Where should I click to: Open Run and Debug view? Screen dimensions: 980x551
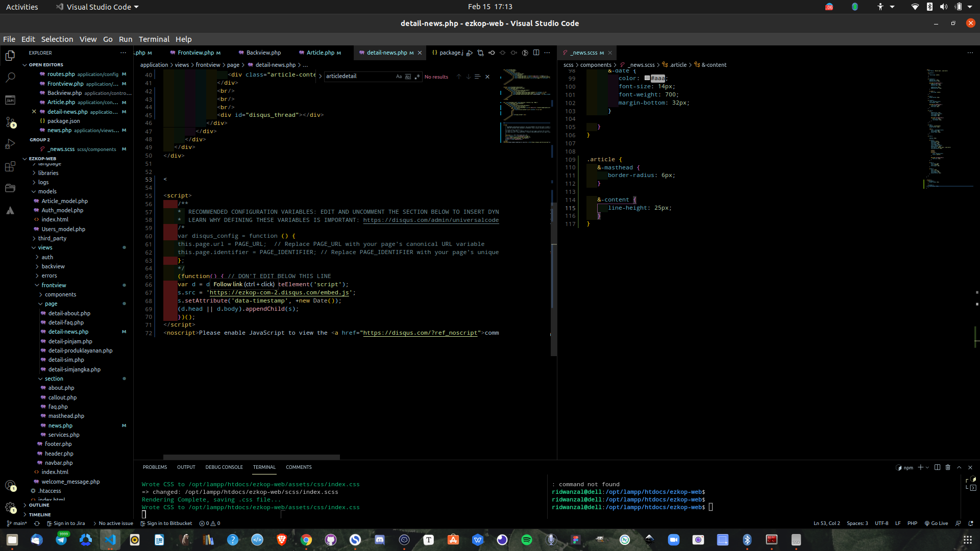tap(10, 144)
